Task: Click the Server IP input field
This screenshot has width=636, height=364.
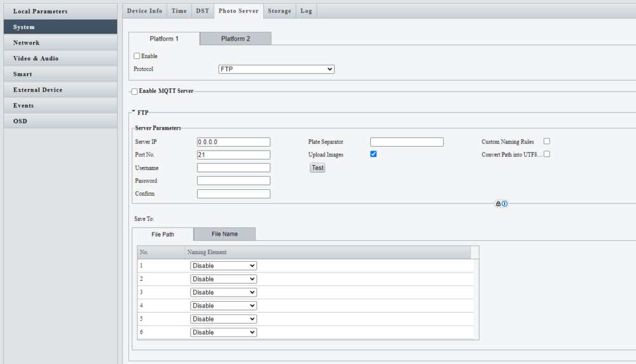Action: [233, 142]
